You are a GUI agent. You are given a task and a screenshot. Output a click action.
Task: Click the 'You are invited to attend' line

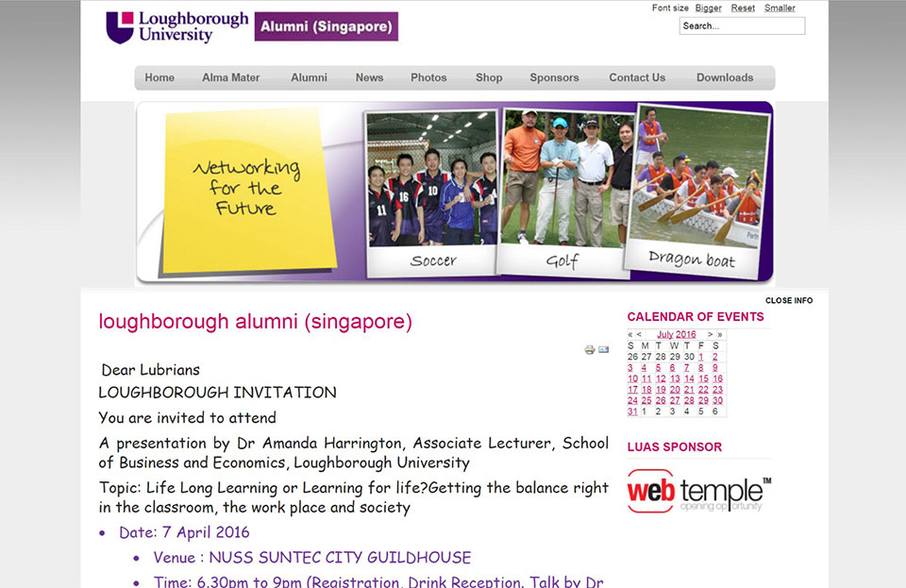pos(187,417)
